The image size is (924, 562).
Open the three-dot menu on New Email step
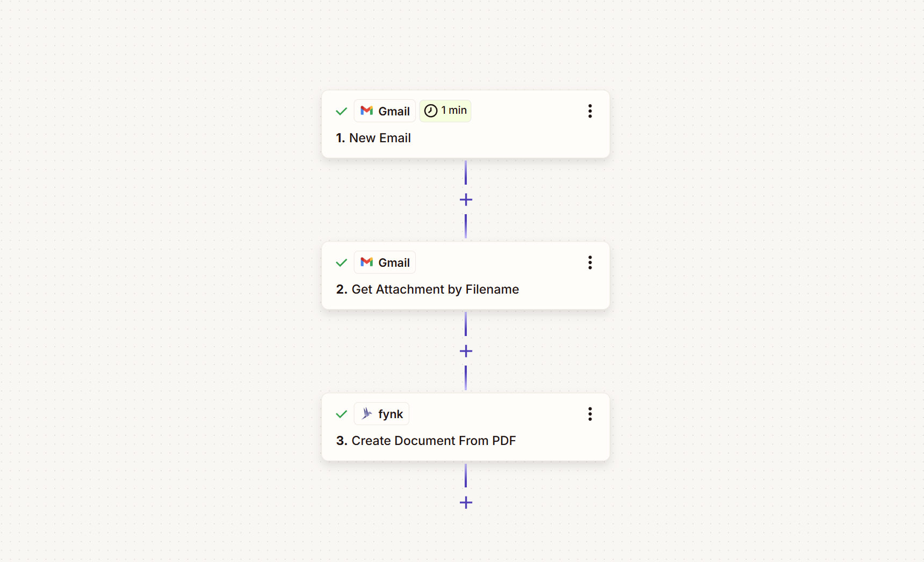click(x=590, y=111)
